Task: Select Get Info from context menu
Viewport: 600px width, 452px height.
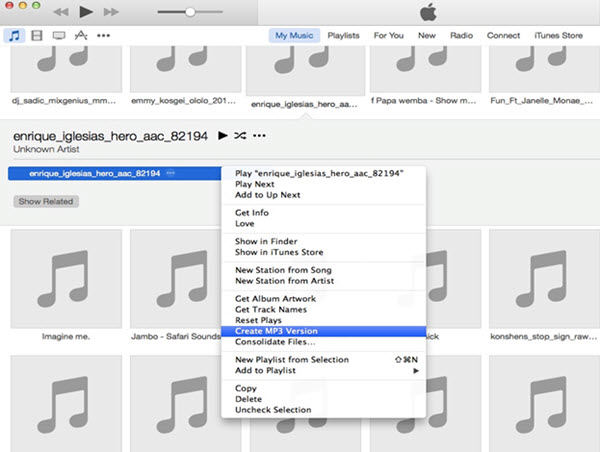Action: click(251, 213)
